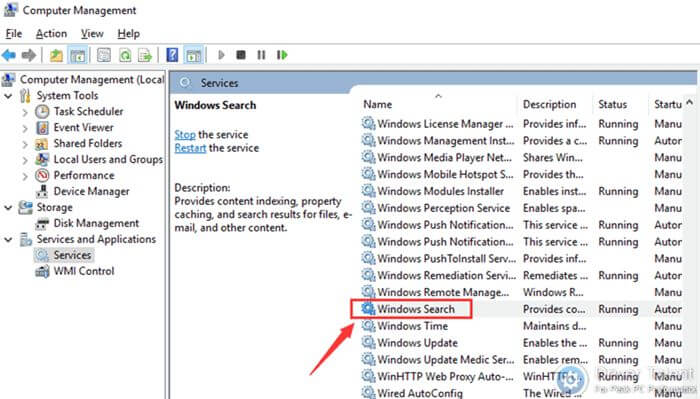This screenshot has width=700, height=399.
Task: Click the Pause Service icon
Action: pyautogui.click(x=261, y=55)
